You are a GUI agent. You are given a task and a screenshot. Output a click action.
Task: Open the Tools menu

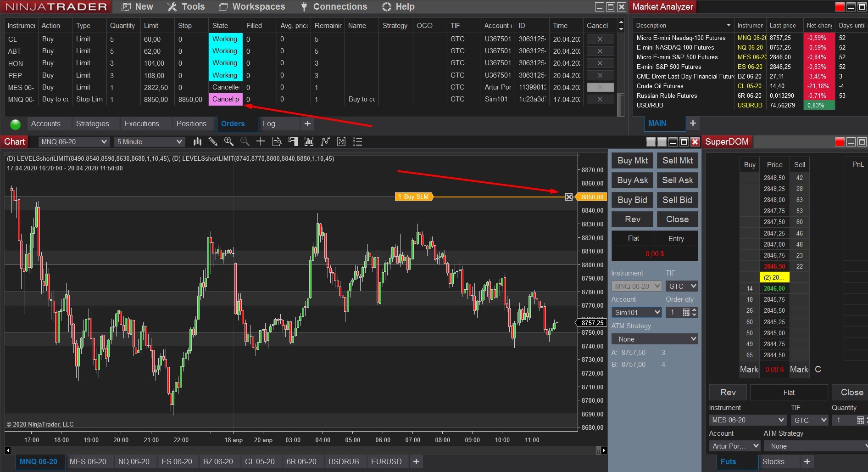click(x=186, y=6)
